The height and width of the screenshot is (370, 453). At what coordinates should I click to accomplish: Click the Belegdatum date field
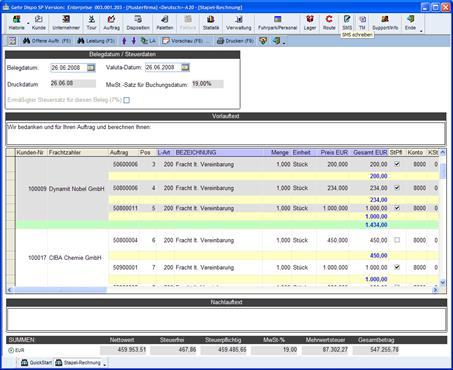69,68
